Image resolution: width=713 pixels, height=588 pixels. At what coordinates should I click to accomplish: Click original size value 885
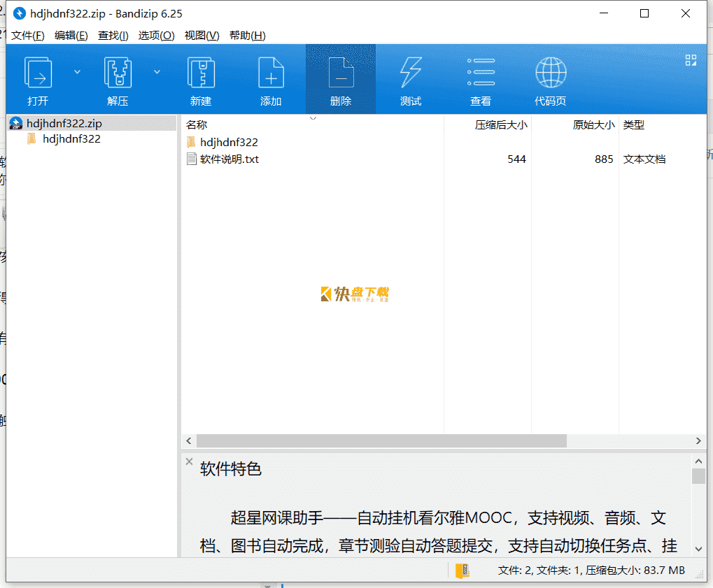tap(604, 159)
